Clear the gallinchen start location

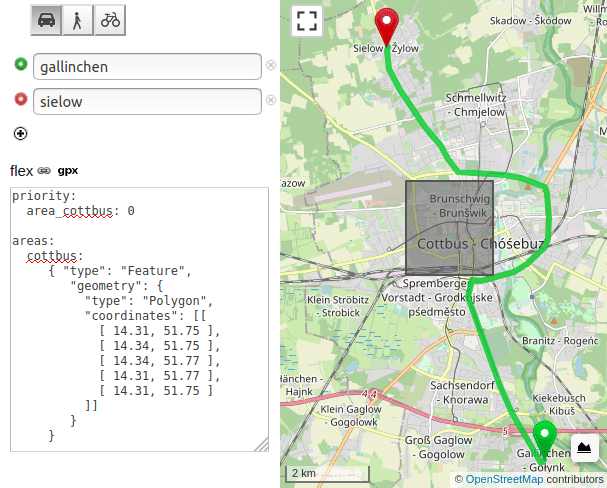[x=270, y=66]
